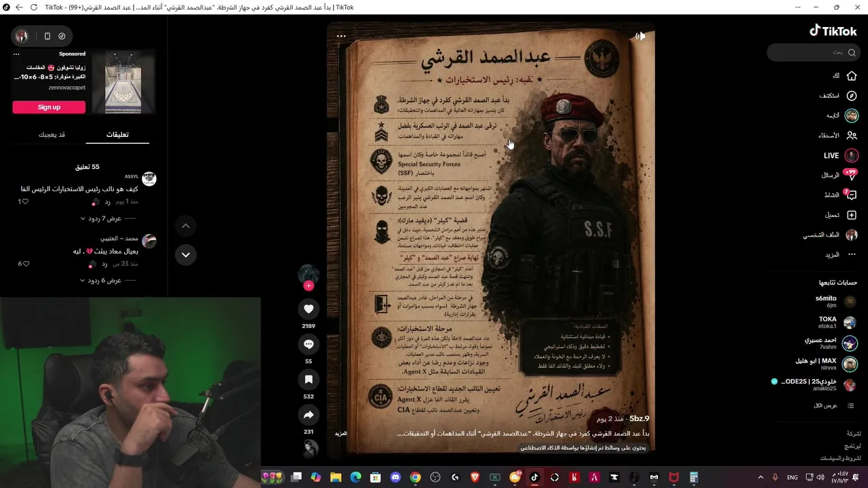Open Discord from the taskbar
The width and height of the screenshot is (868, 488).
[396, 477]
